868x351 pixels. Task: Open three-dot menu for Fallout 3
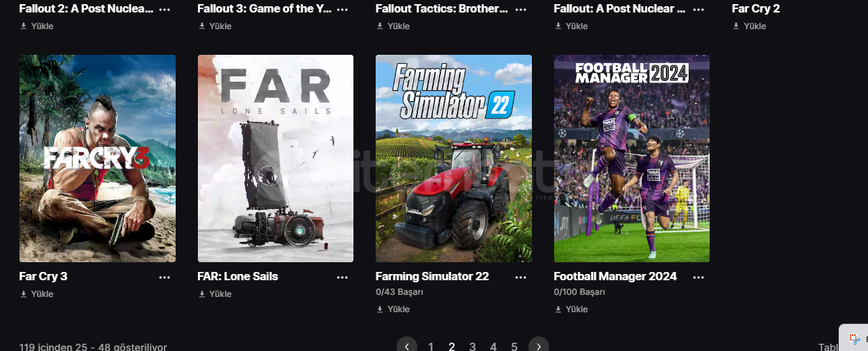click(342, 10)
